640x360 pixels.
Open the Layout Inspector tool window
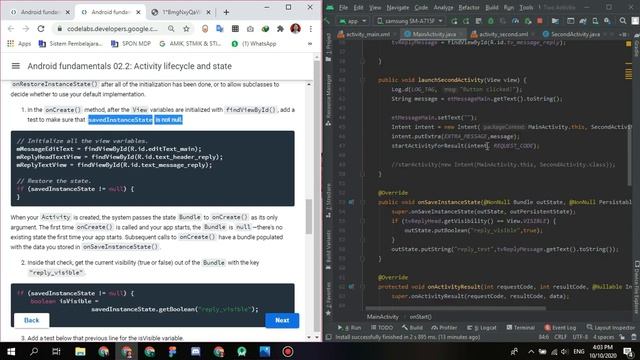(611, 327)
